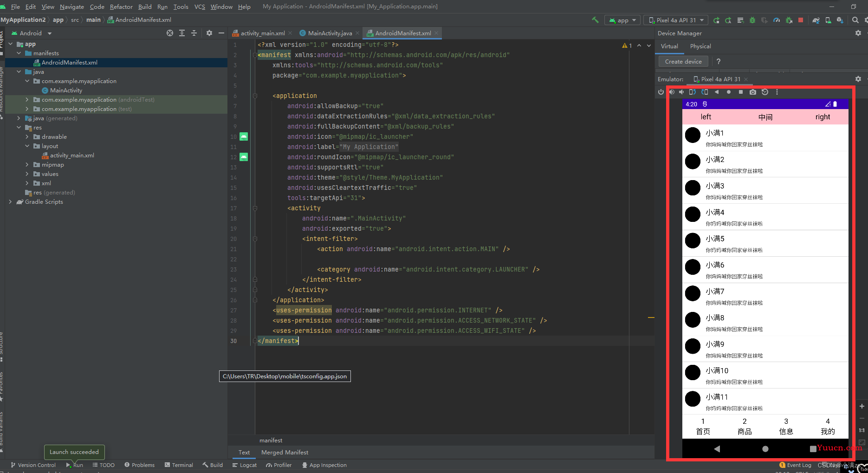Take emulator screenshot with camera icon
This screenshot has width=868, height=473.
point(753,92)
